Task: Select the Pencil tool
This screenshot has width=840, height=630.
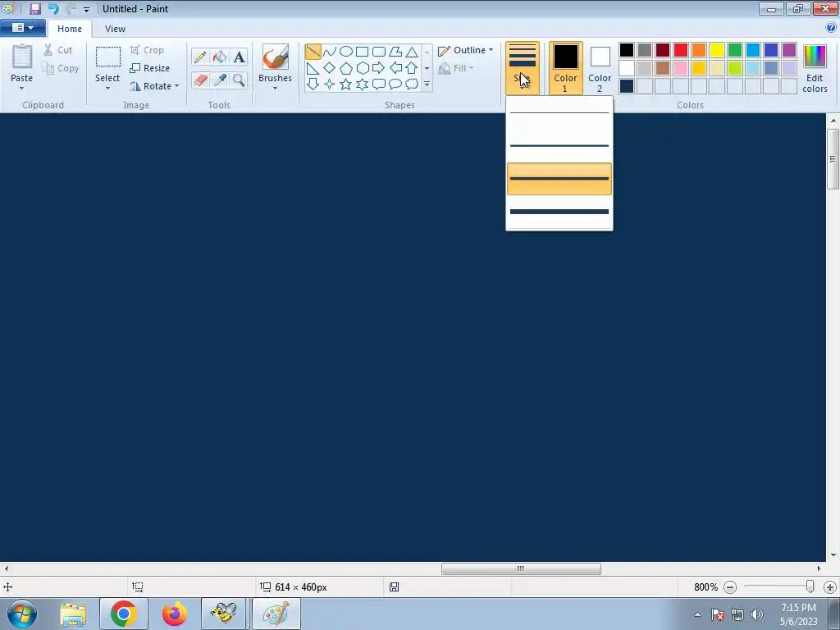Action: click(x=200, y=57)
